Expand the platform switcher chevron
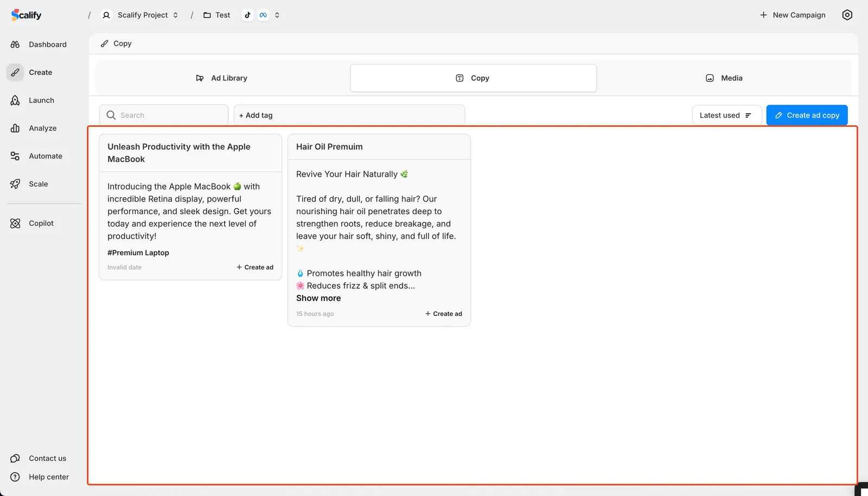This screenshot has height=496, width=868. coord(277,15)
